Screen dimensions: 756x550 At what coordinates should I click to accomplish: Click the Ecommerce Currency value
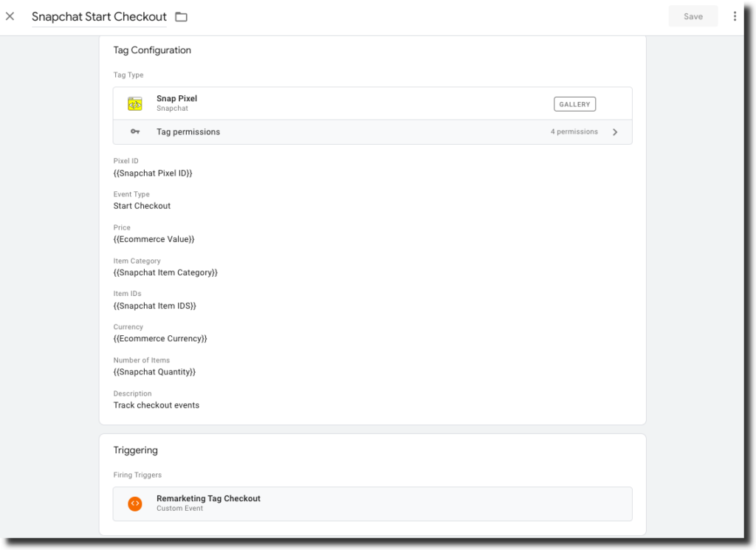[160, 339]
